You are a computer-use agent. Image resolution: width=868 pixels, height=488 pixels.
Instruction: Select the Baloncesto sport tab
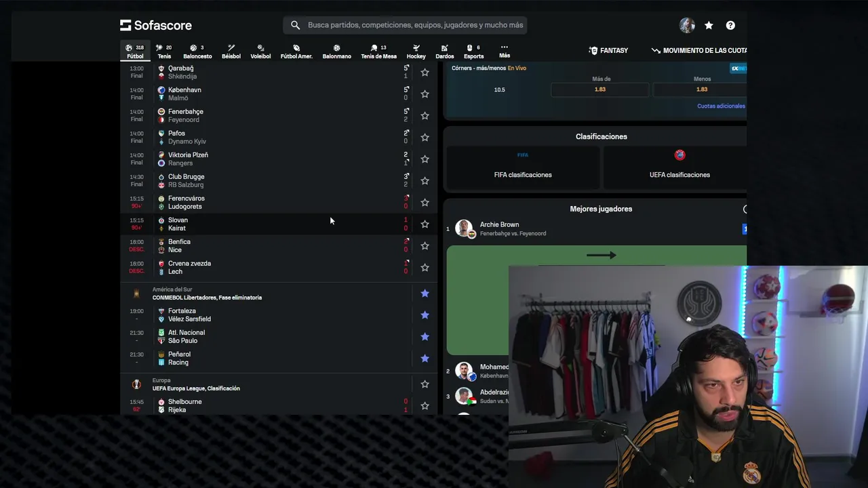point(197,52)
